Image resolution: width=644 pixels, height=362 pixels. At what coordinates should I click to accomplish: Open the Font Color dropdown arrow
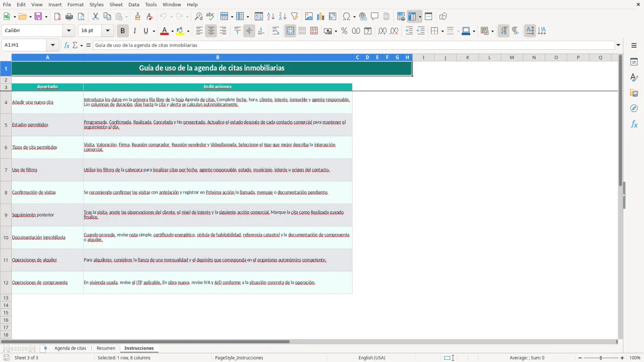click(172, 31)
